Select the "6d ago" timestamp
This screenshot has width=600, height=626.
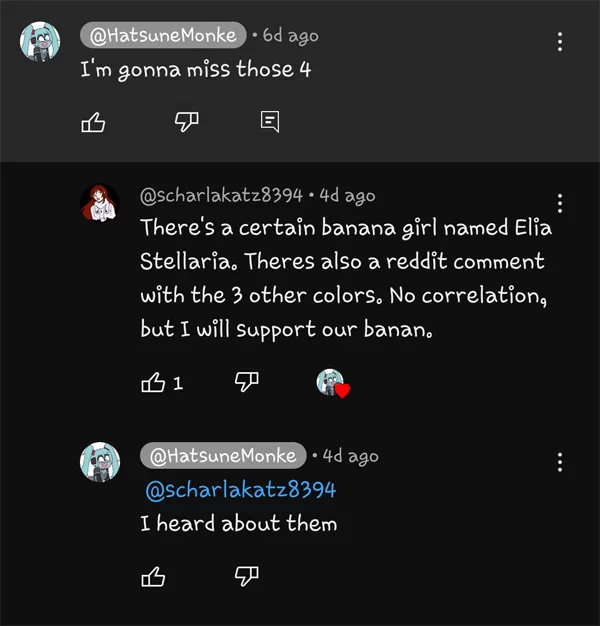point(291,36)
